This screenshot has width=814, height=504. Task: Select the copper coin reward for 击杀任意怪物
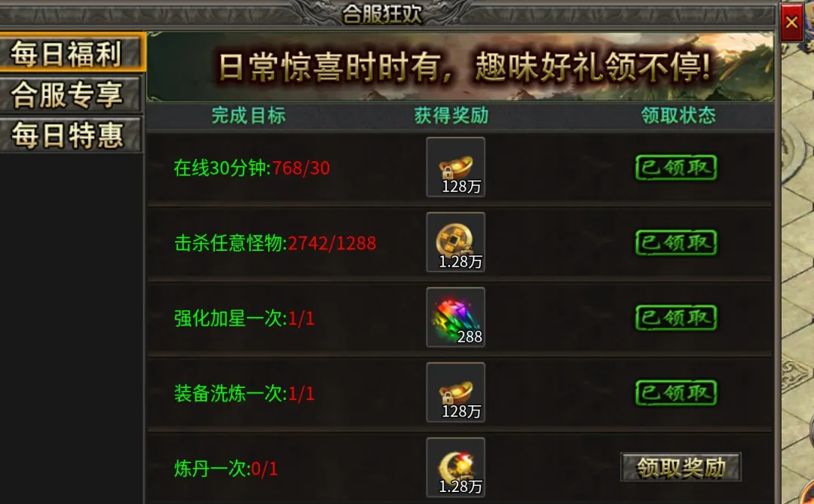coord(456,243)
